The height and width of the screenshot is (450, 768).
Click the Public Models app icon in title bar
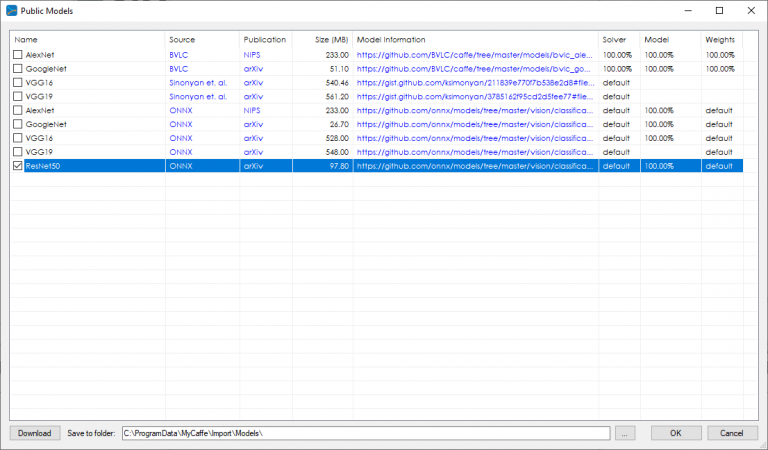12,10
